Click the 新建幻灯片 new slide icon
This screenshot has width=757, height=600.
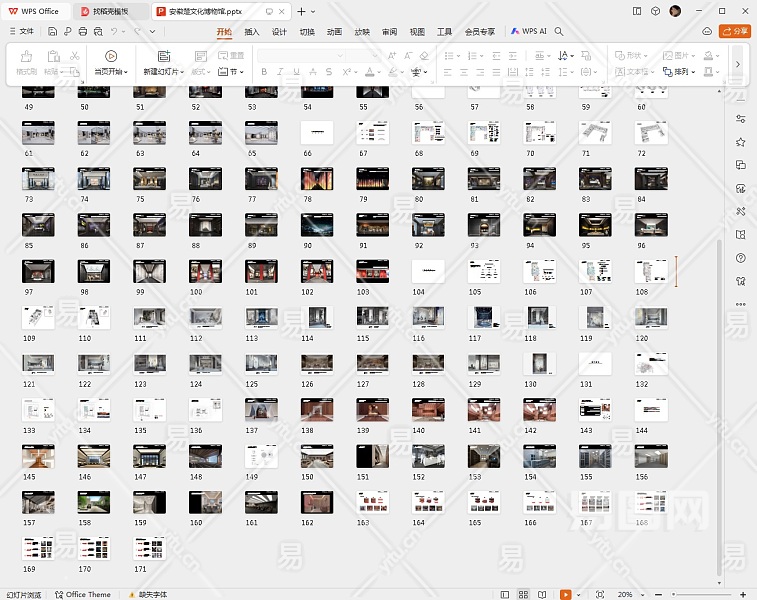pyautogui.click(x=164, y=57)
